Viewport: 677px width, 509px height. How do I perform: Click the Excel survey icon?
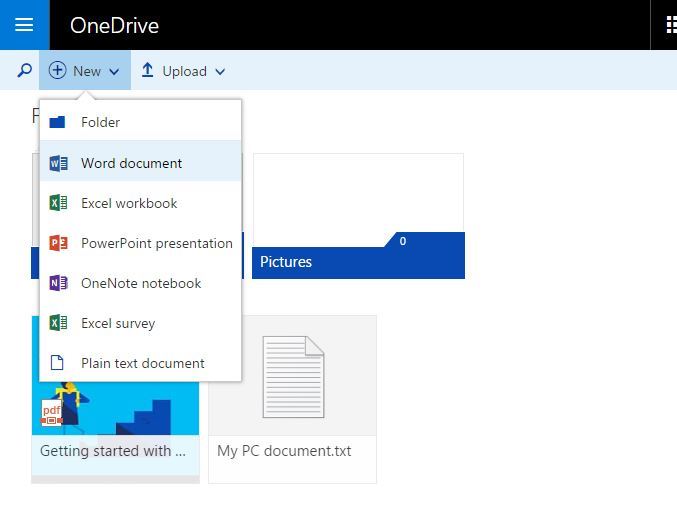pyautogui.click(x=58, y=323)
